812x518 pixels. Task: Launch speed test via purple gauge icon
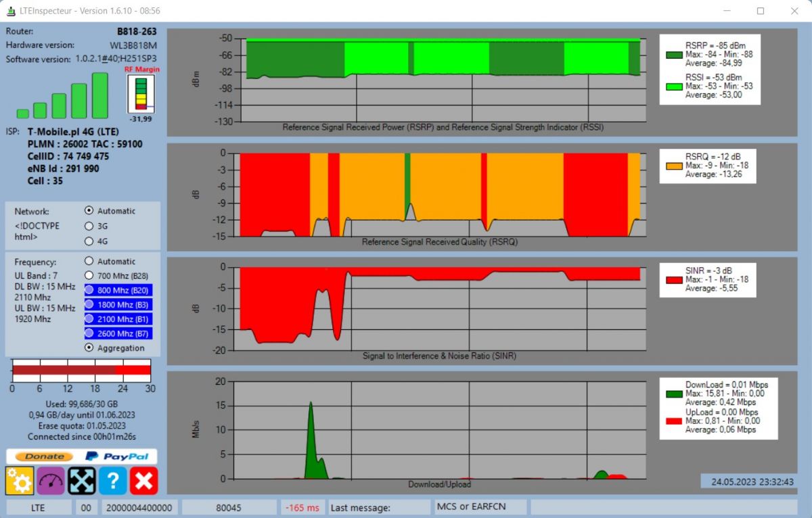[51, 481]
